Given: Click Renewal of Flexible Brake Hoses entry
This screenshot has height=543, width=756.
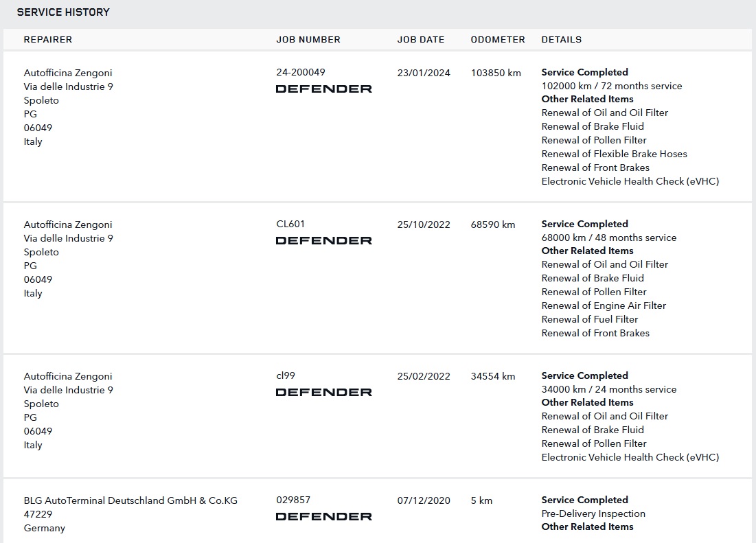Looking at the screenshot, I should point(614,154).
